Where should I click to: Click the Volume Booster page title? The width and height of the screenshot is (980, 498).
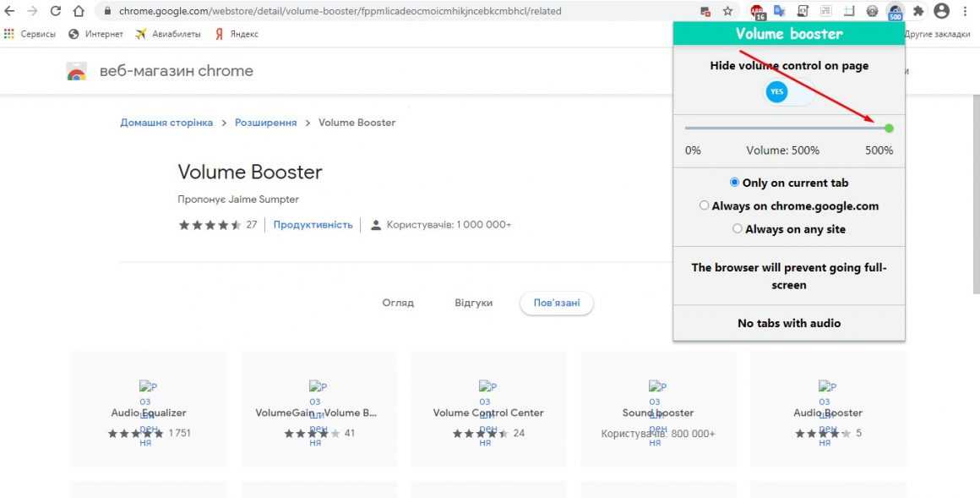(250, 172)
